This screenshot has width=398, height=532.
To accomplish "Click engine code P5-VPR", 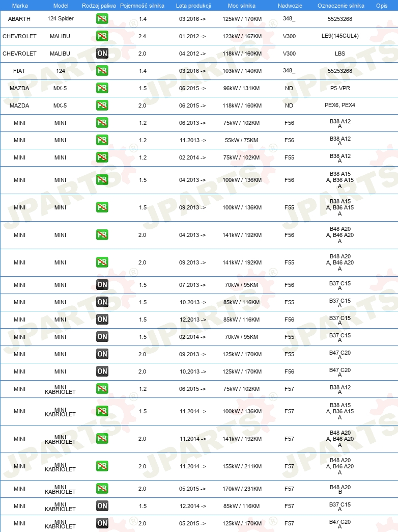I will tap(340, 88).
